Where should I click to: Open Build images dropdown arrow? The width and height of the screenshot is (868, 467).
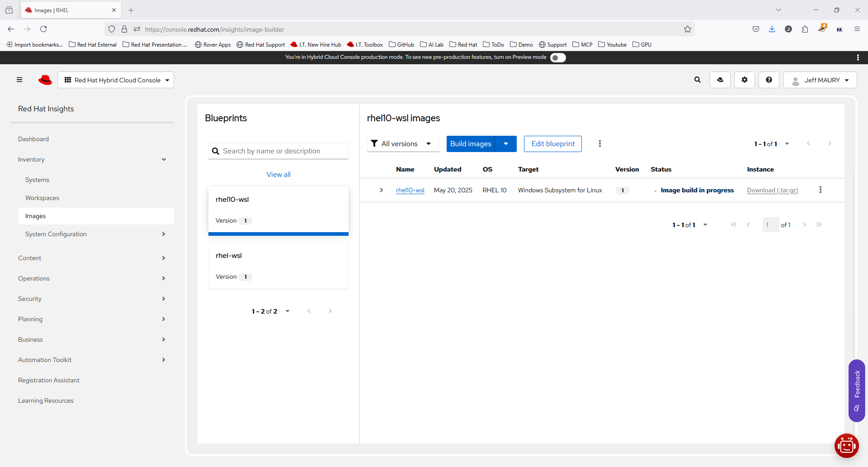[x=506, y=144]
